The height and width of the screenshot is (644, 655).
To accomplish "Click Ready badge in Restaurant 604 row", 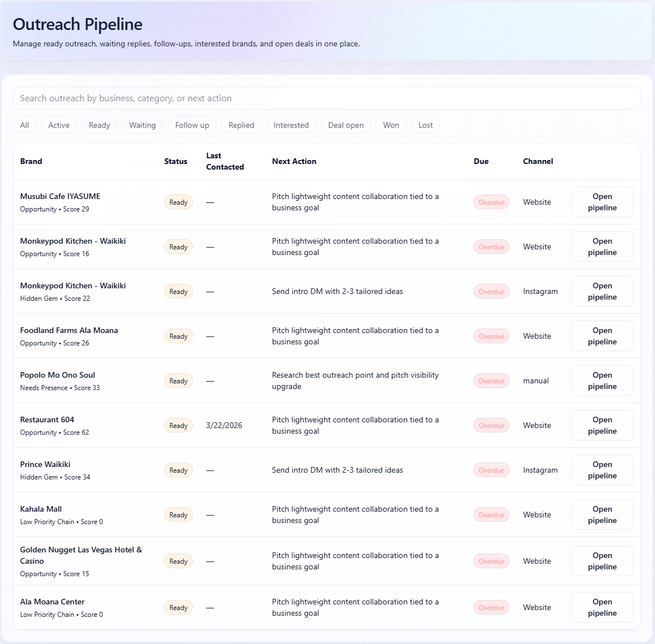I will pos(178,426).
